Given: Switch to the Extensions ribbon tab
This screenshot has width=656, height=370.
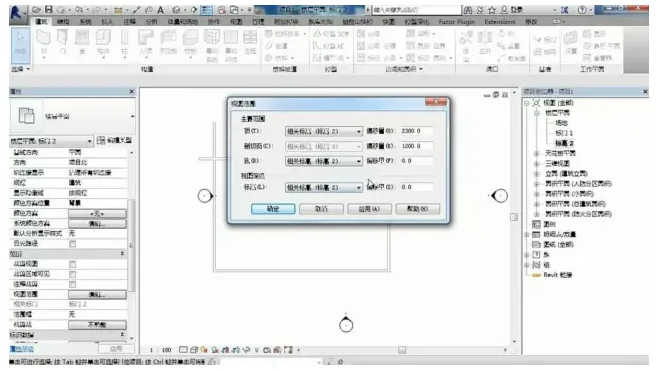Looking at the screenshot, I should (x=500, y=21).
